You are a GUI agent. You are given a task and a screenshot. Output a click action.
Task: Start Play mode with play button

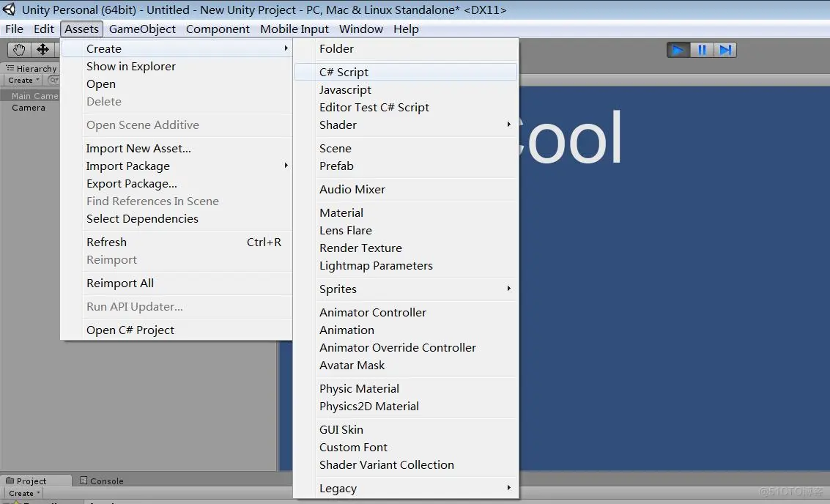click(678, 51)
